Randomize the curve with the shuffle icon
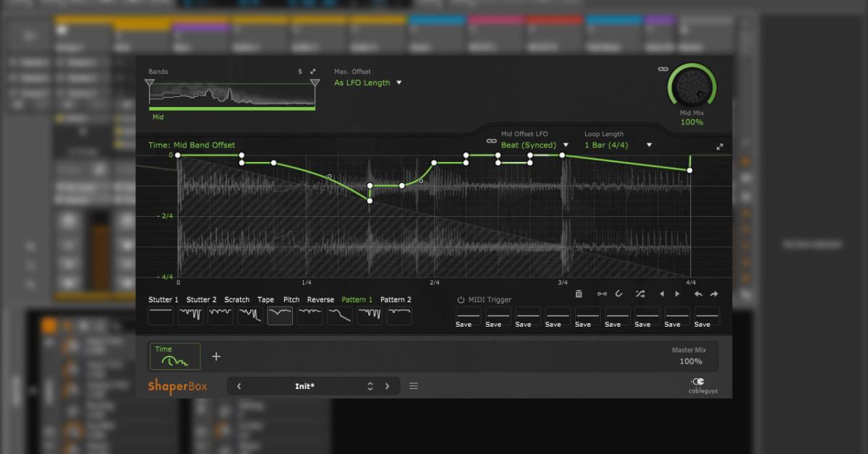Image resolution: width=868 pixels, height=454 pixels. coord(640,294)
